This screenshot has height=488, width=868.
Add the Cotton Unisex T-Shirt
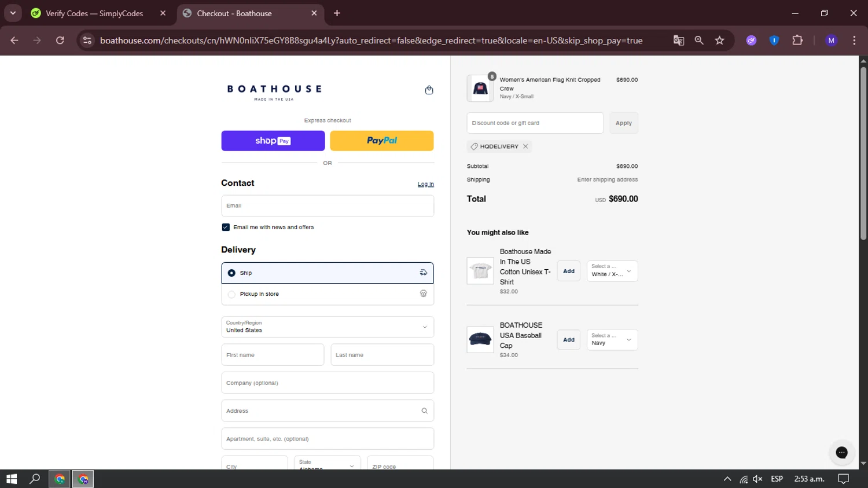[x=569, y=271]
